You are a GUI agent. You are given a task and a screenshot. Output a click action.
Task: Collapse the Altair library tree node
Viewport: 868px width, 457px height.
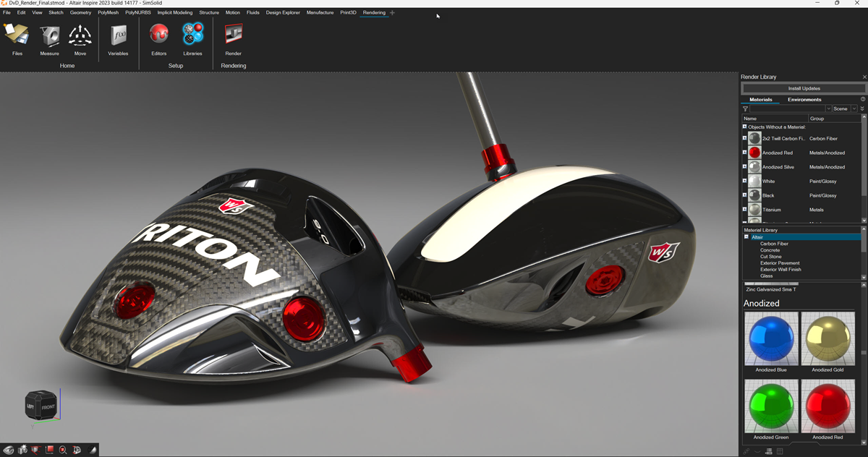[746, 237]
